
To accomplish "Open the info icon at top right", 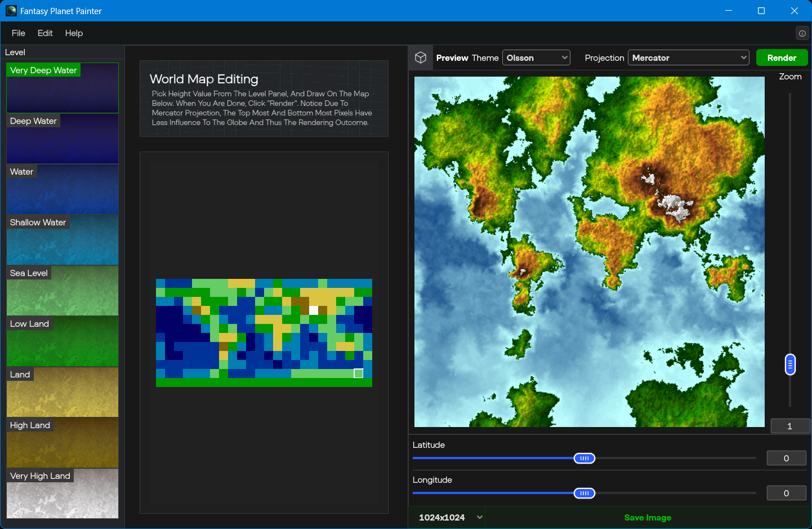I will tap(802, 33).
